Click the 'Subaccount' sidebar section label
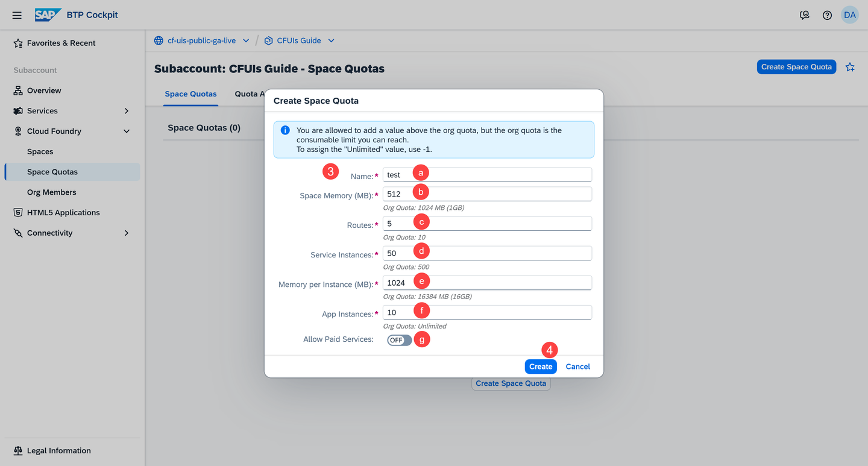The image size is (868, 466). [36, 71]
